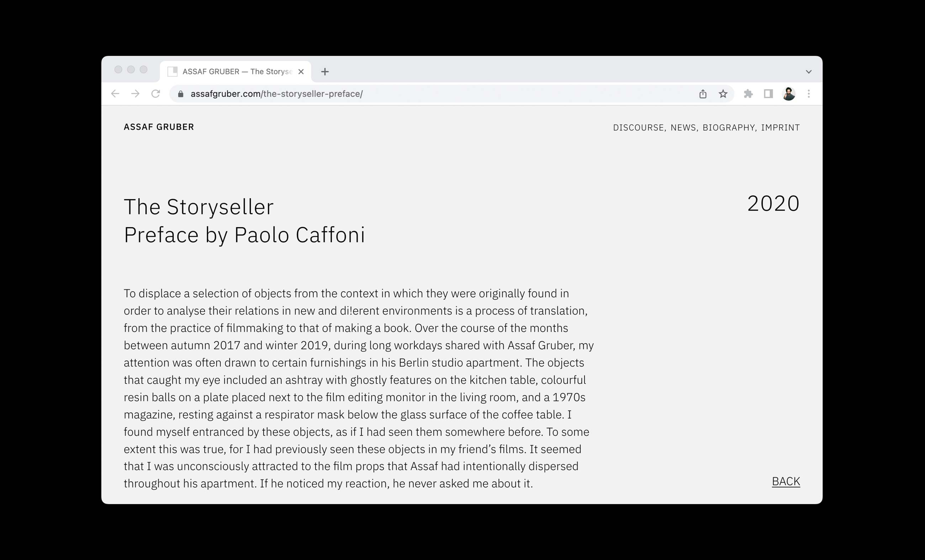This screenshot has height=560, width=925.
Task: Open the BIOGRAPHY page link
Action: click(x=729, y=128)
